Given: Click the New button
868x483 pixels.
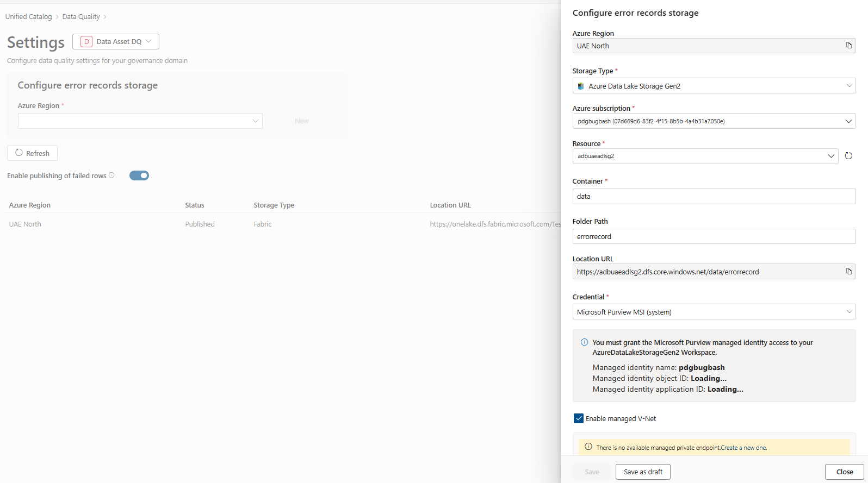Looking at the screenshot, I should (302, 121).
